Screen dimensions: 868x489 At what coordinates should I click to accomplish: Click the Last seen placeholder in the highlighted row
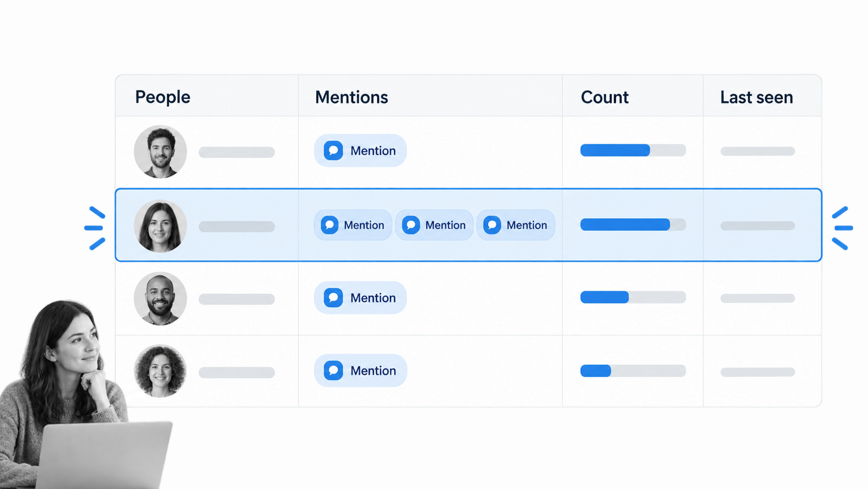757,226
